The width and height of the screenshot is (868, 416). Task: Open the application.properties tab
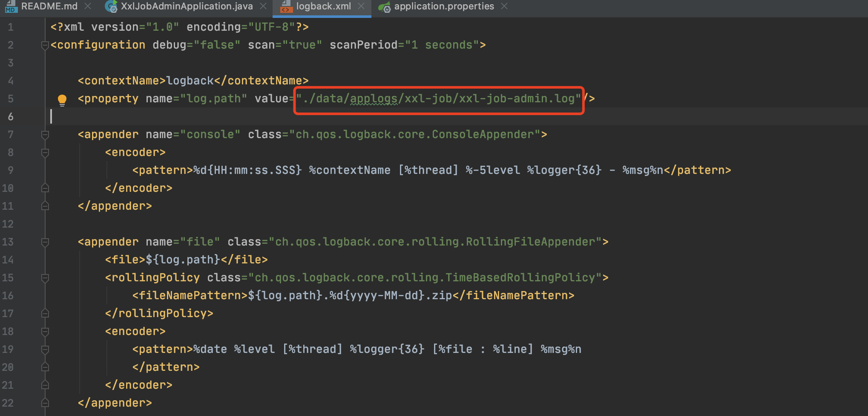[444, 6]
